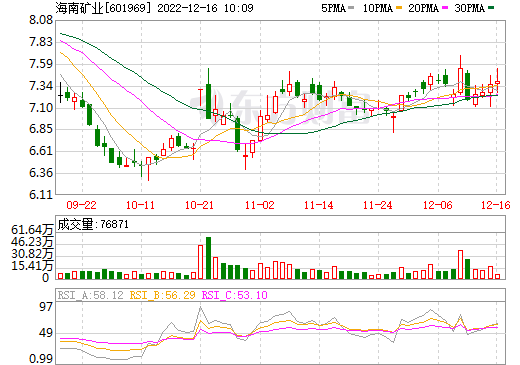The height and width of the screenshot is (365, 520).
Task: Click the RSI_C:53.10 indicator label
Action: pyautogui.click(x=235, y=295)
